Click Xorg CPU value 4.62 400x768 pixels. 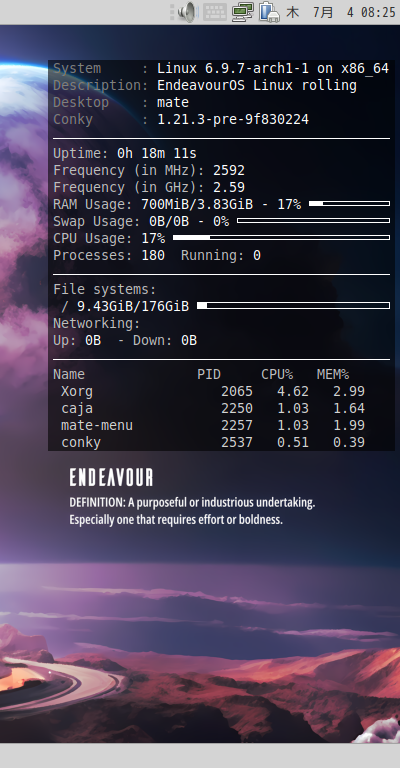[293, 391]
